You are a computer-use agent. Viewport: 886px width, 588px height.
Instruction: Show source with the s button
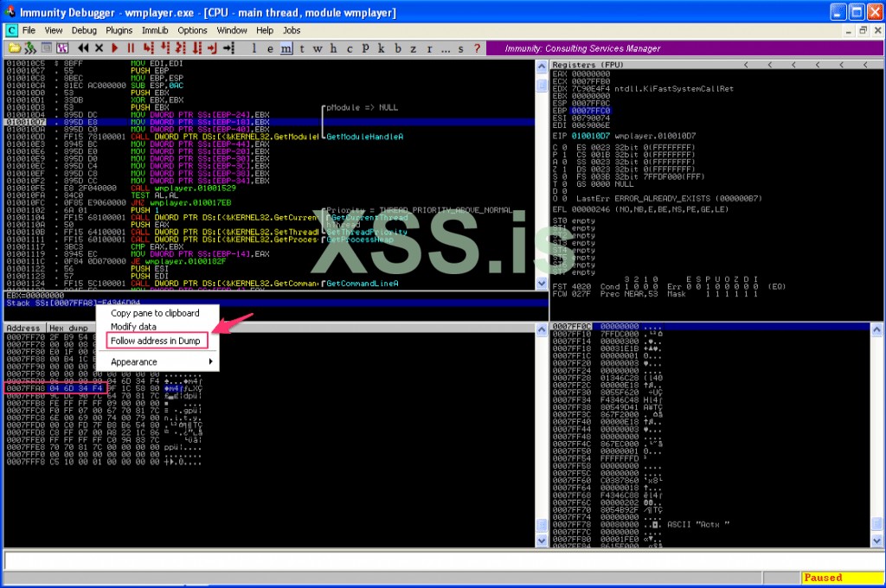click(461, 48)
